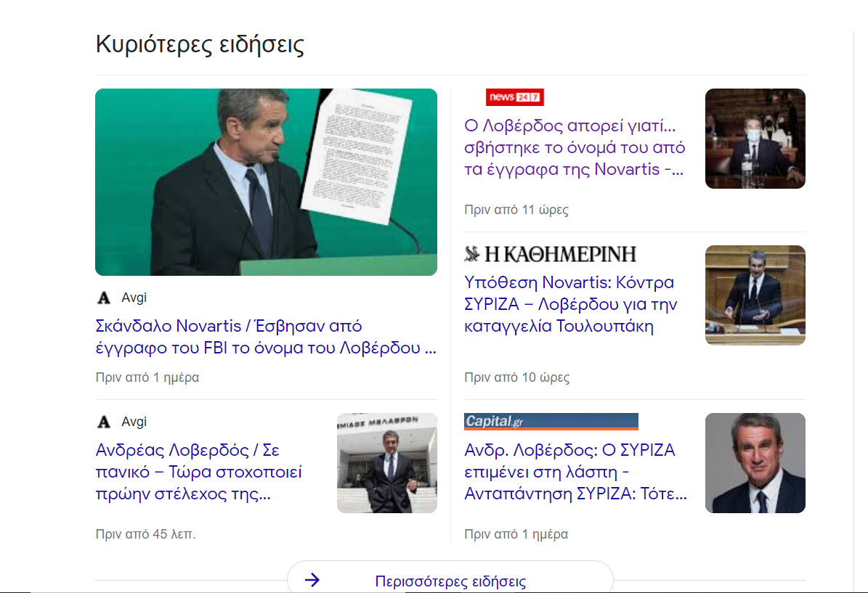Click the 'Κυριότερες ειδήσεις' section heading

point(200,45)
